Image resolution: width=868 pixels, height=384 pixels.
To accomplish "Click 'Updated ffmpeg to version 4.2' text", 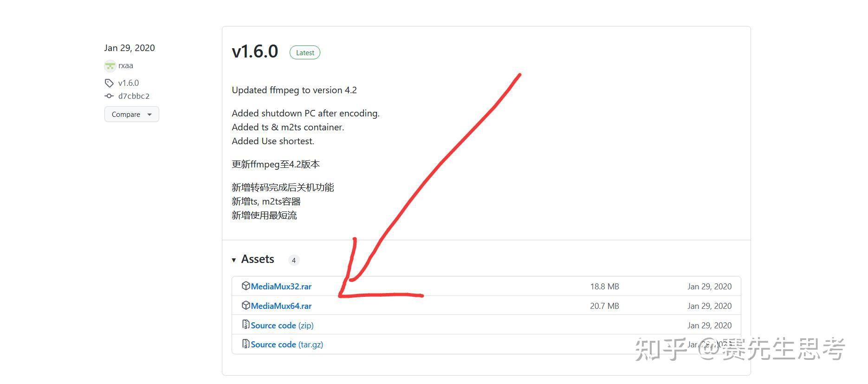I will tap(294, 90).
